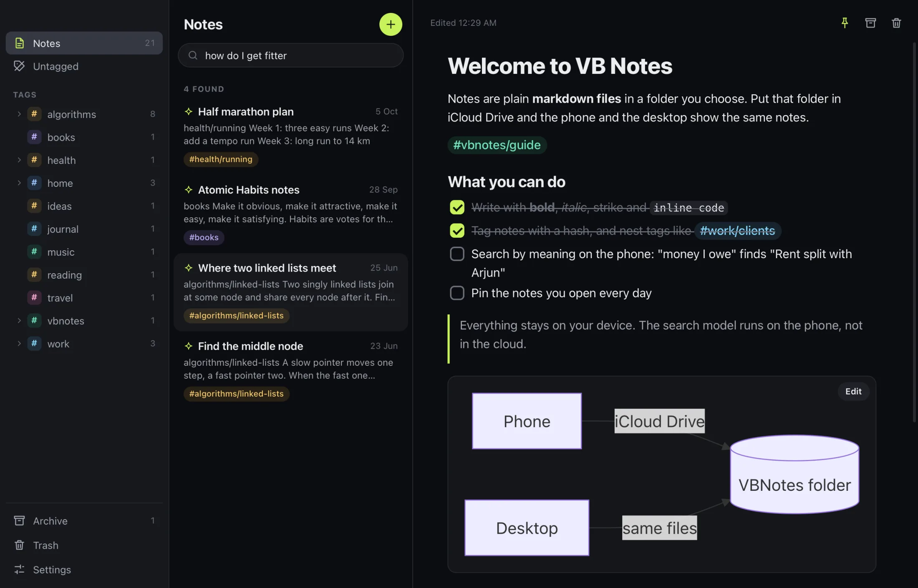The width and height of the screenshot is (918, 588).
Task: Create a new note with plus button
Action: pyautogui.click(x=391, y=24)
